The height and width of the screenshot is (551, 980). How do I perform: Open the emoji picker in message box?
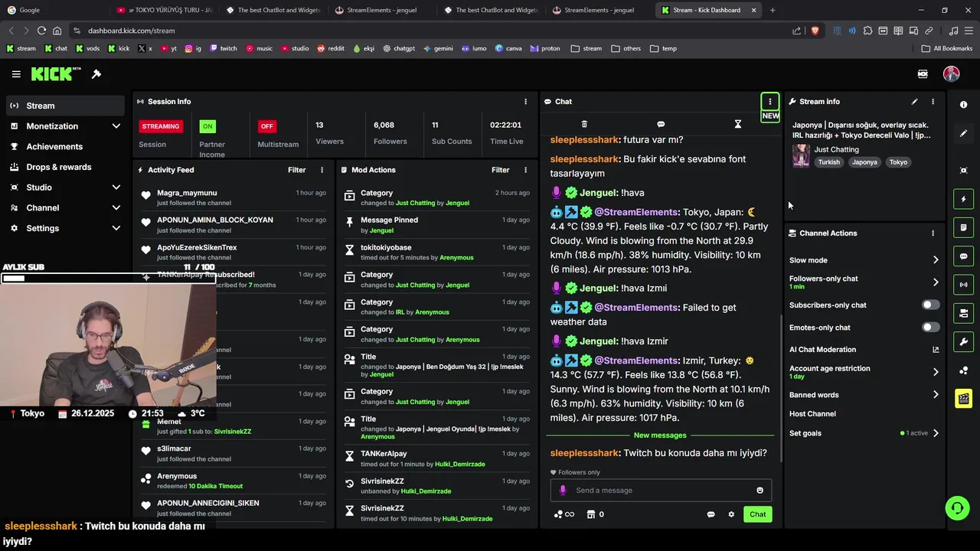click(x=759, y=491)
